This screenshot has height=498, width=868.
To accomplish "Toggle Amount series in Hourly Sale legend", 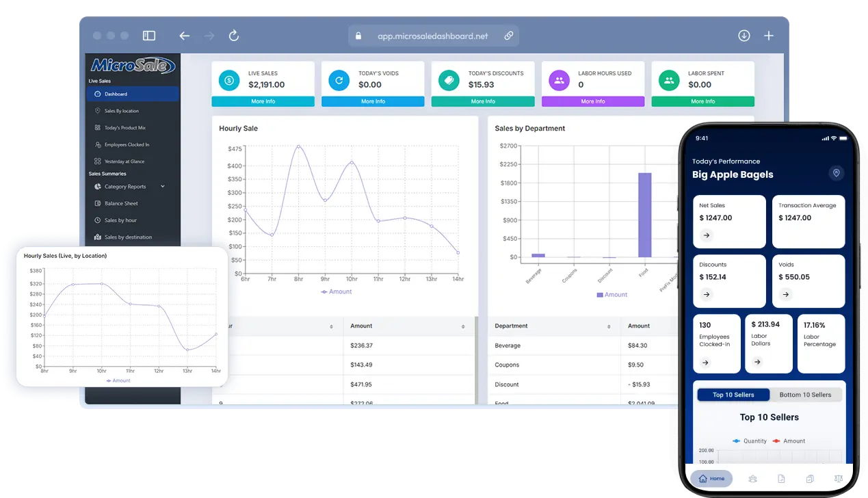I will (337, 291).
